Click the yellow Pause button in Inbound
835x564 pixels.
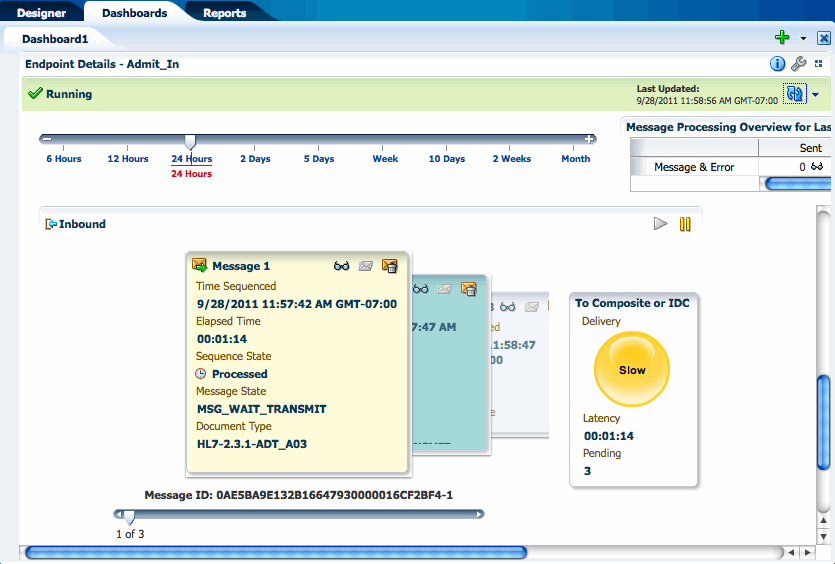click(x=685, y=224)
